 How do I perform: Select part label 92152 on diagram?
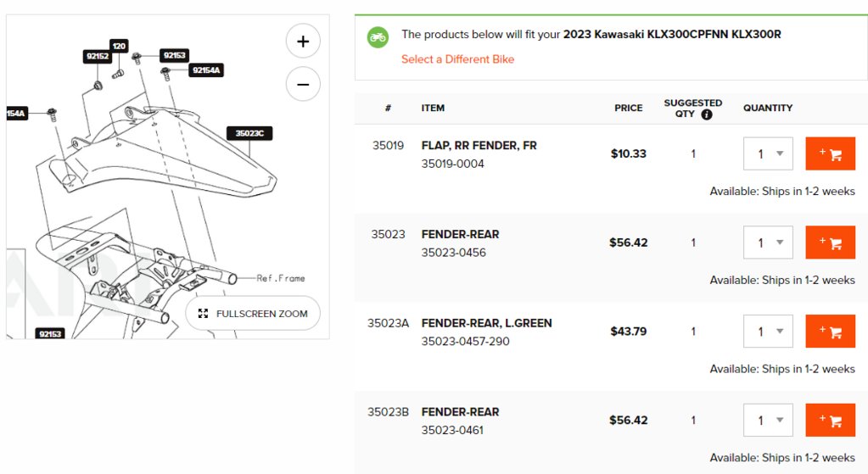98,56
